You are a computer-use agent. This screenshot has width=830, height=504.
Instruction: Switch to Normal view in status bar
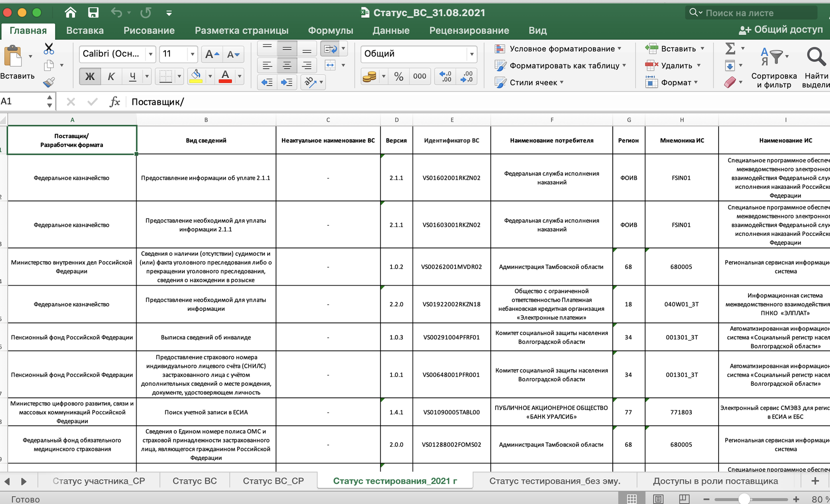[632, 499]
